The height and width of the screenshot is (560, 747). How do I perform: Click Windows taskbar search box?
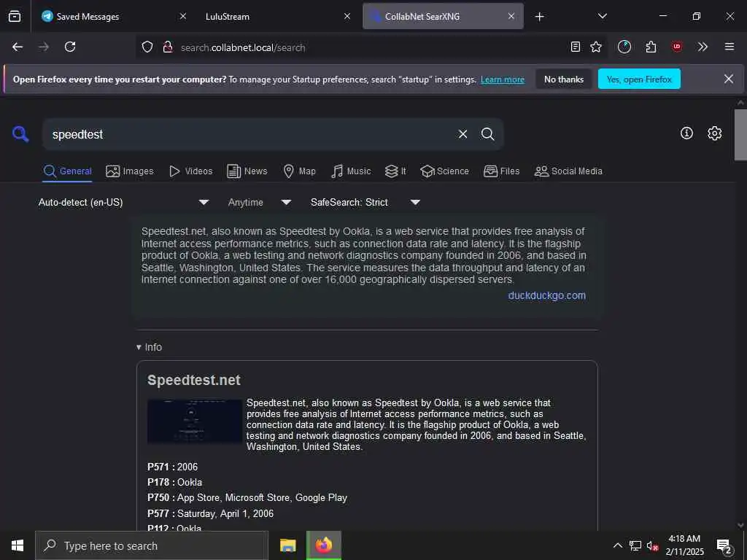[x=152, y=545]
